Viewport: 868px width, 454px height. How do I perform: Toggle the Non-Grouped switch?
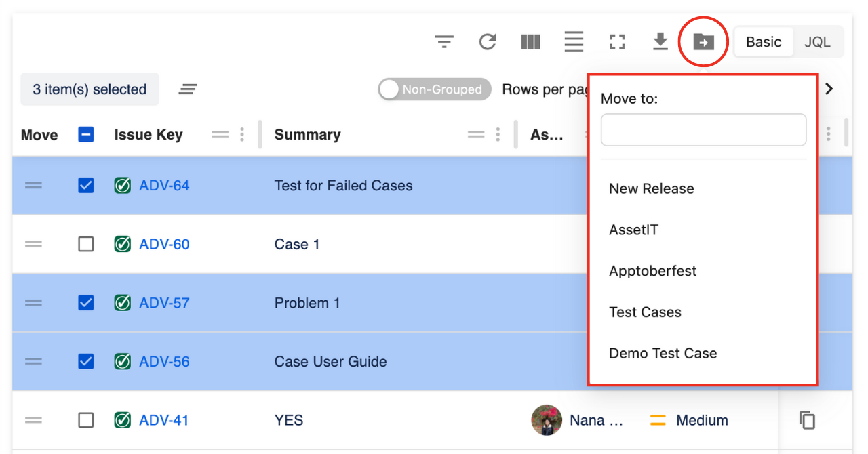coord(434,89)
